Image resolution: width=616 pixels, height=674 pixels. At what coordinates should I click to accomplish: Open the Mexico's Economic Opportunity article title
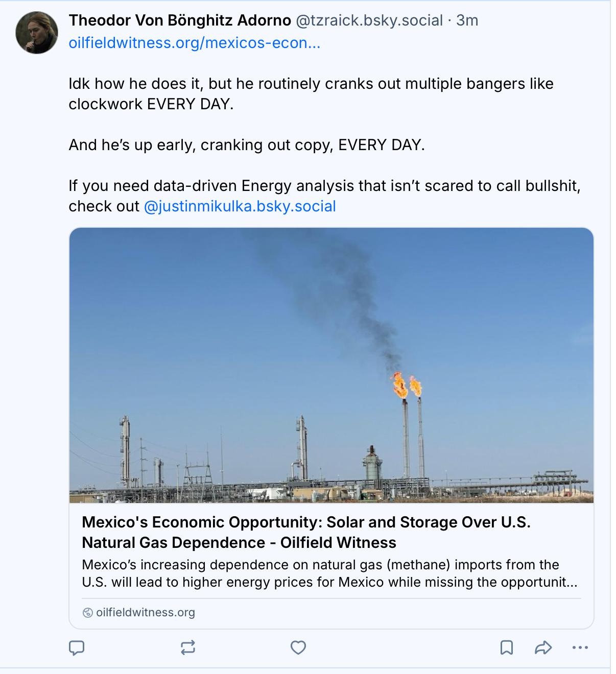pos(305,532)
